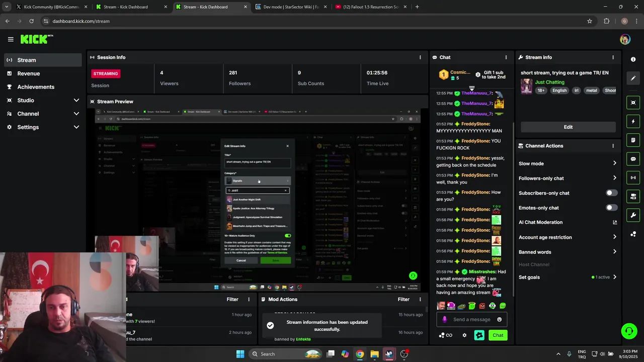644x362 pixels.
Task: Open Slow mode options arrow
Action: (614, 163)
